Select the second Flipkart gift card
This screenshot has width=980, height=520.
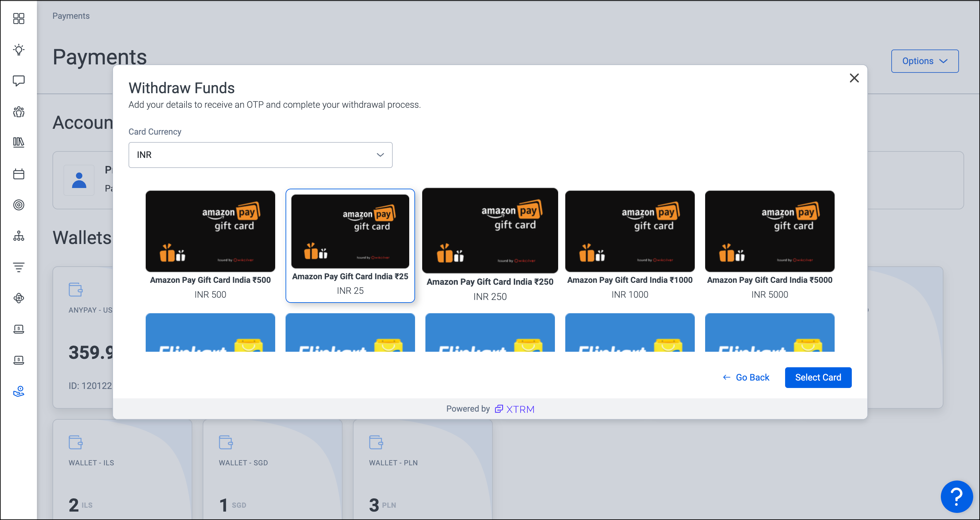350,332
